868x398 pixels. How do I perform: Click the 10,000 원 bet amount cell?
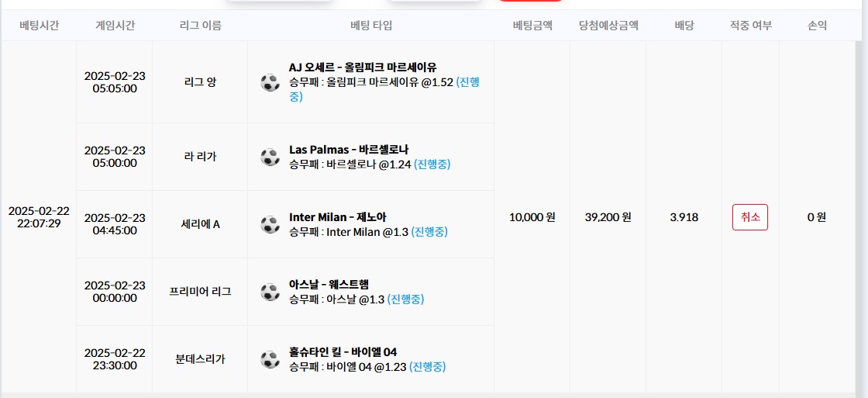pyautogui.click(x=532, y=217)
